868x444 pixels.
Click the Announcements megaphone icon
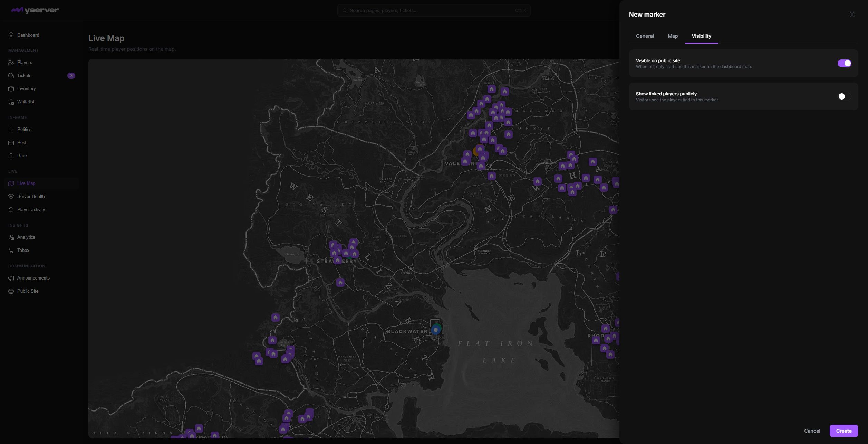point(11,278)
